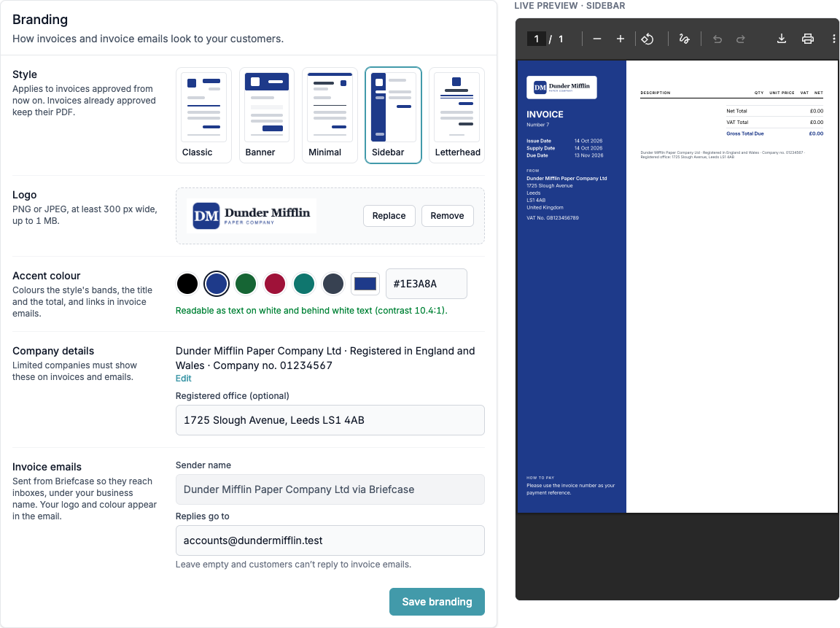Download the invoice PDF preview

tap(782, 39)
